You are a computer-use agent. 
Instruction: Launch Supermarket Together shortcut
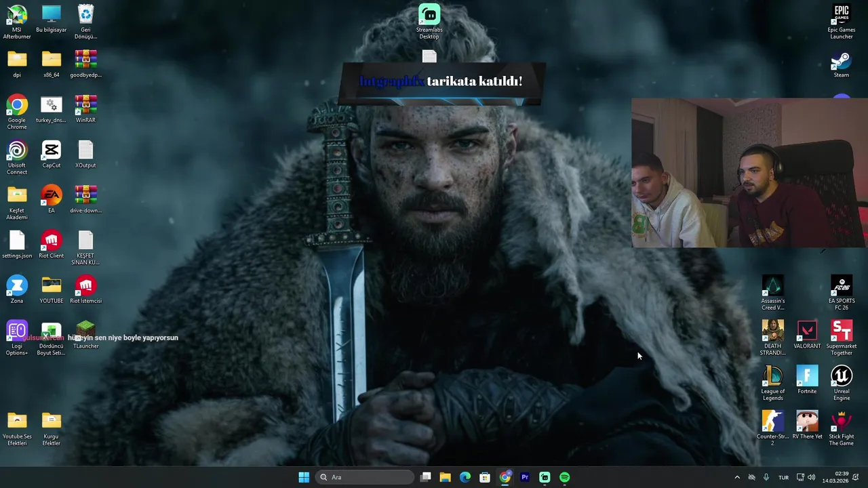pos(842,338)
